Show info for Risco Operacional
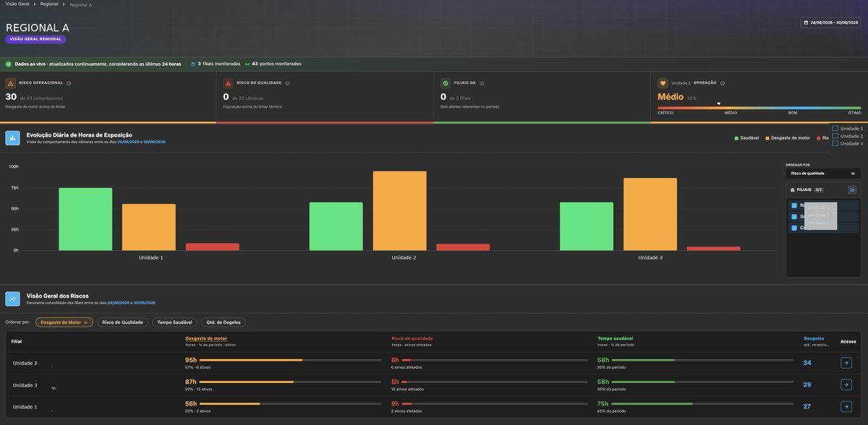 (69, 83)
